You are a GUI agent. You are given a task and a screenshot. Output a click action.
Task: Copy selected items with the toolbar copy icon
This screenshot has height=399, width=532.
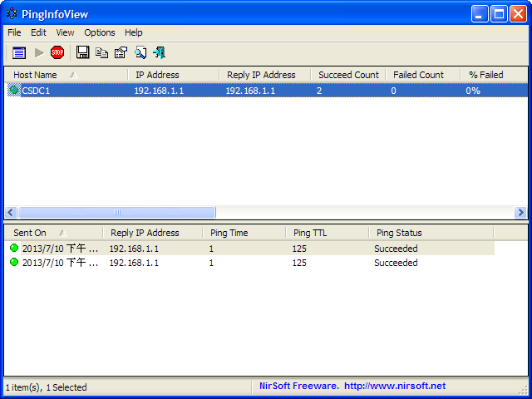(x=101, y=53)
